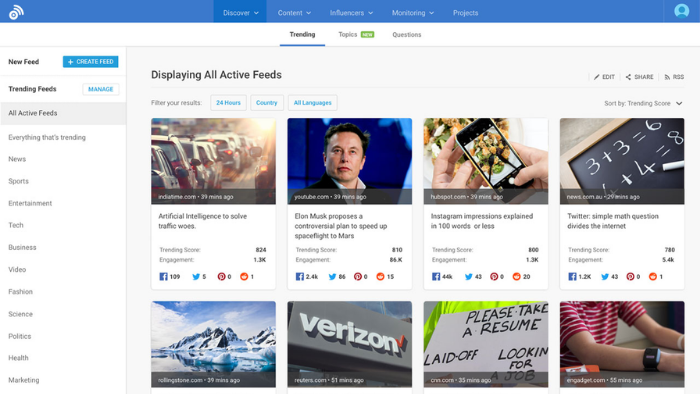700x394 pixels.
Task: Open the Verizon article thumbnail
Action: (x=350, y=344)
